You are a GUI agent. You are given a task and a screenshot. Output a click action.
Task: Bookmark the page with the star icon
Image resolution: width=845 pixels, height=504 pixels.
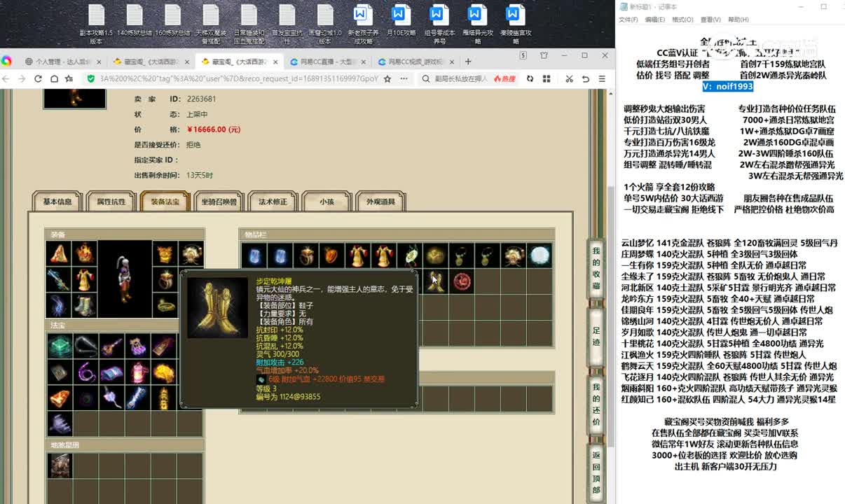pyautogui.click(x=387, y=79)
